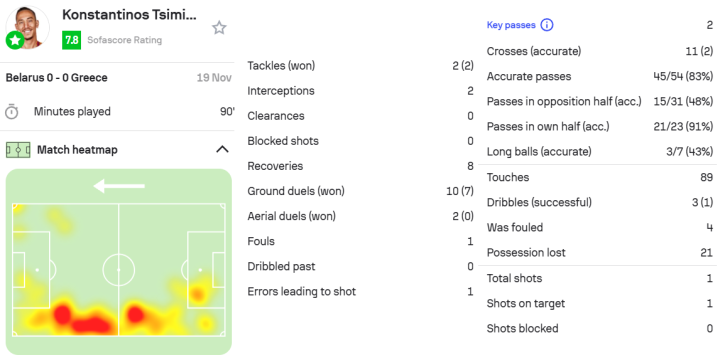Image resolution: width=720 pixels, height=360 pixels.
Task: Click the red hotspot left of the halfway line
Action: [x=63, y=314]
